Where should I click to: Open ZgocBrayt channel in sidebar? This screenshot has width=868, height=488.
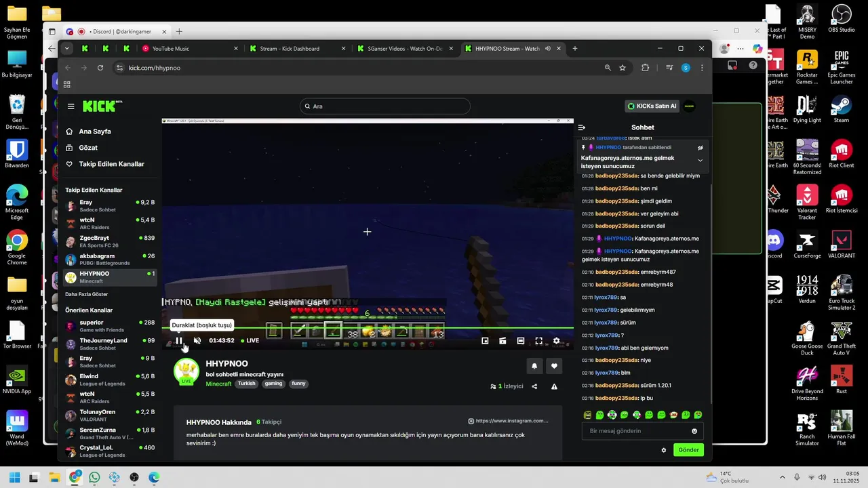click(x=109, y=241)
